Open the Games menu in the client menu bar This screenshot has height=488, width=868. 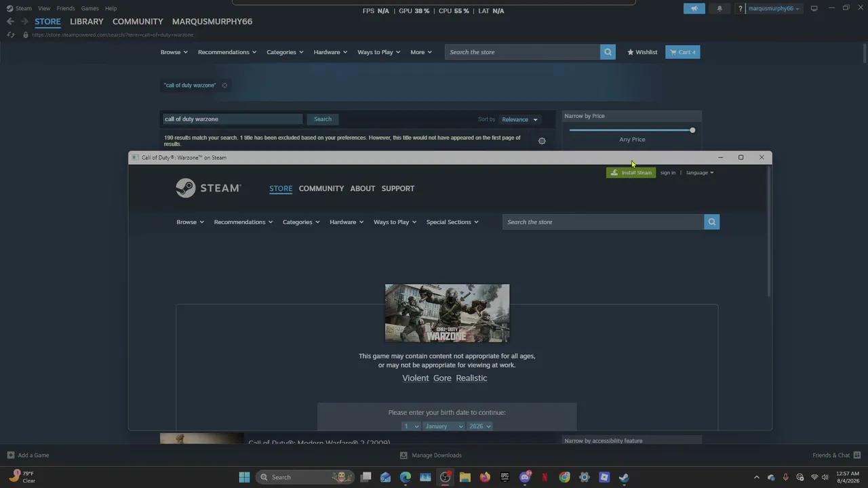coord(90,8)
